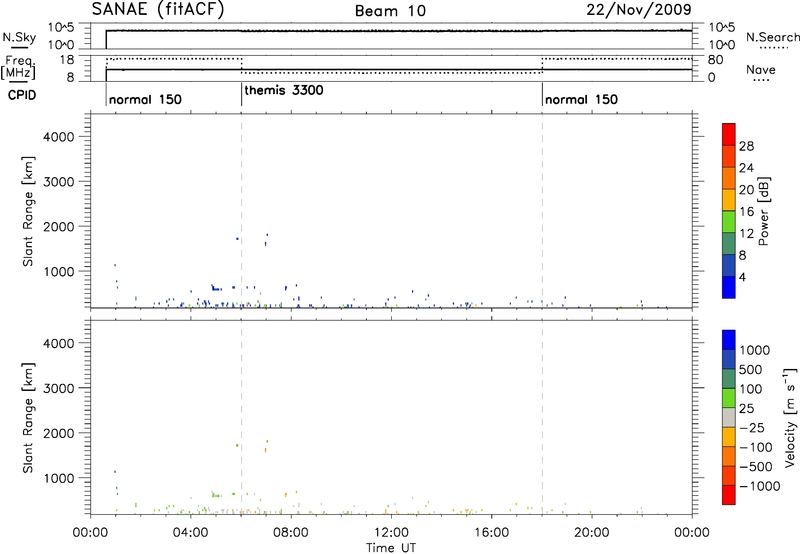Click the 20:00 time axis tick label
The height and width of the screenshot is (554, 800).
click(x=591, y=533)
